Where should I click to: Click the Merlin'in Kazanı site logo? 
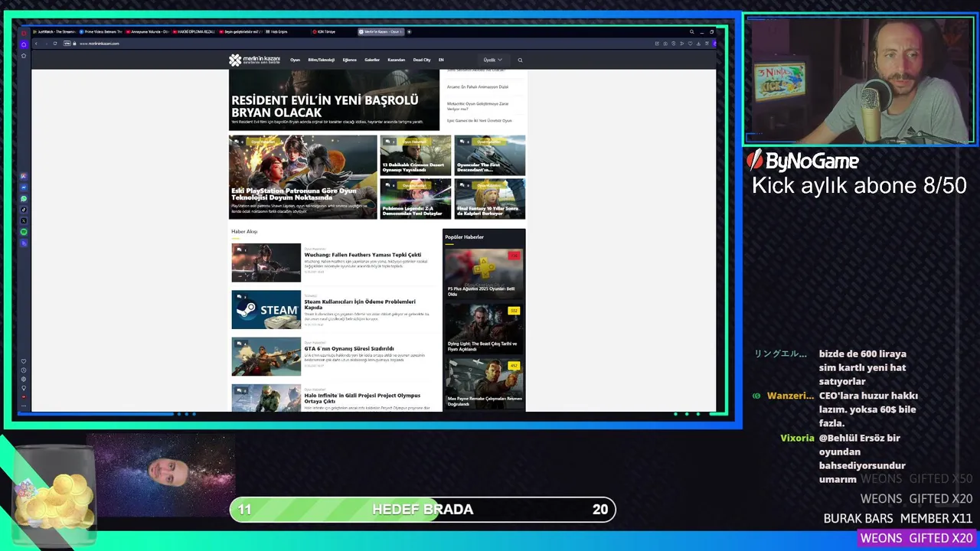254,60
